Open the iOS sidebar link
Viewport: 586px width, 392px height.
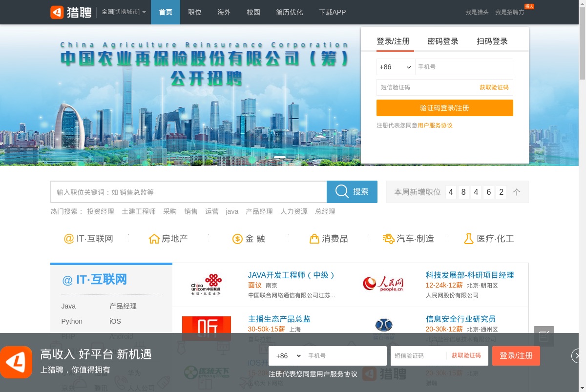pos(115,321)
